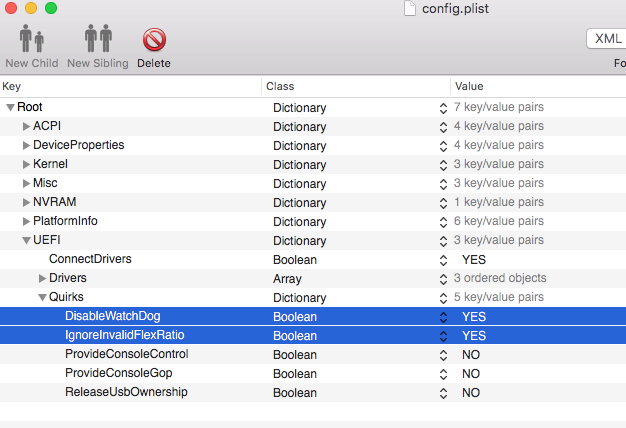The image size is (626, 428).
Task: Open class stepper for NVRAM row
Action: tap(443, 203)
